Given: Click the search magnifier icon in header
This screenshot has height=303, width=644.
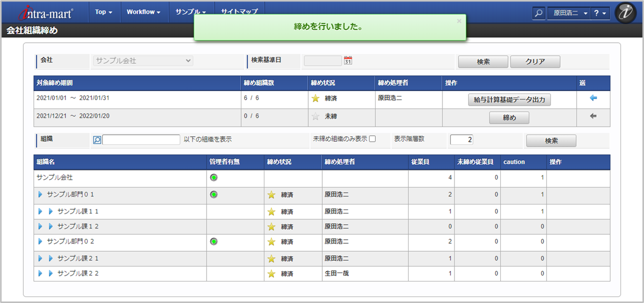Looking at the screenshot, I should coord(538,14).
